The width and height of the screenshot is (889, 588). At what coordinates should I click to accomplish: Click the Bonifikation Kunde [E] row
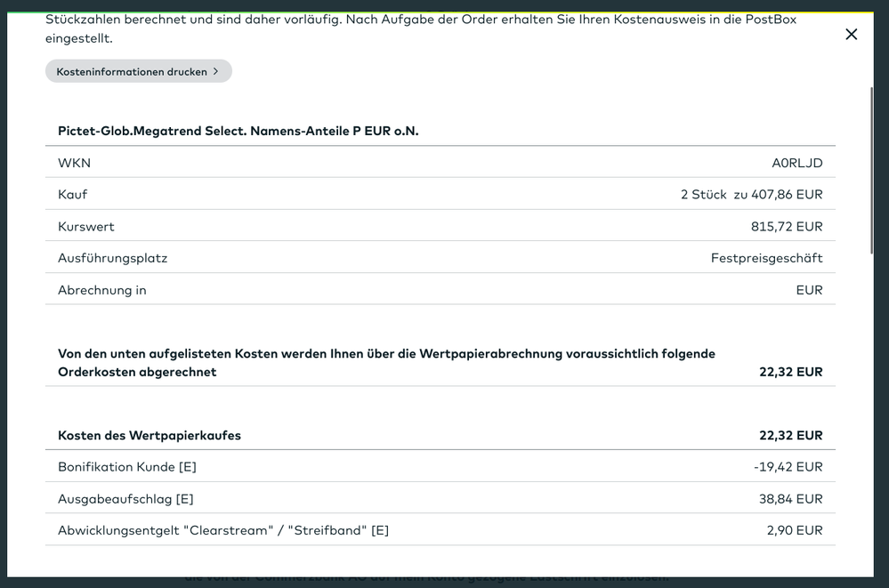coord(127,467)
